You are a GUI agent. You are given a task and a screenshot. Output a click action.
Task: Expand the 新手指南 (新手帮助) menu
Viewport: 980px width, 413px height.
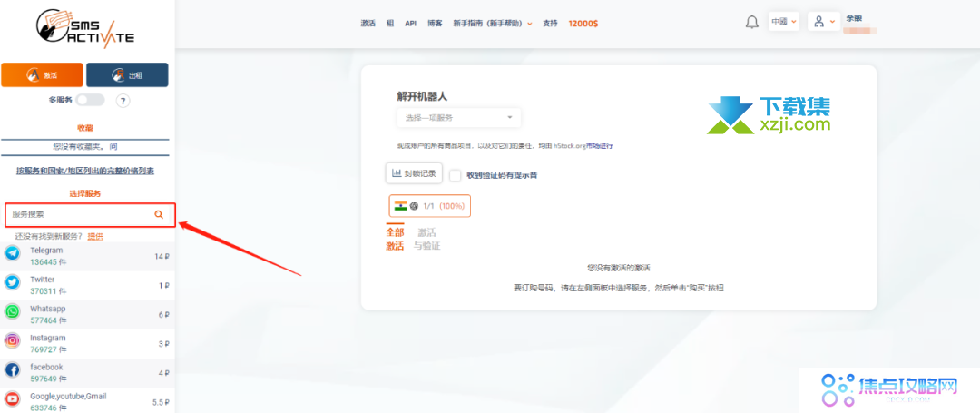493,23
